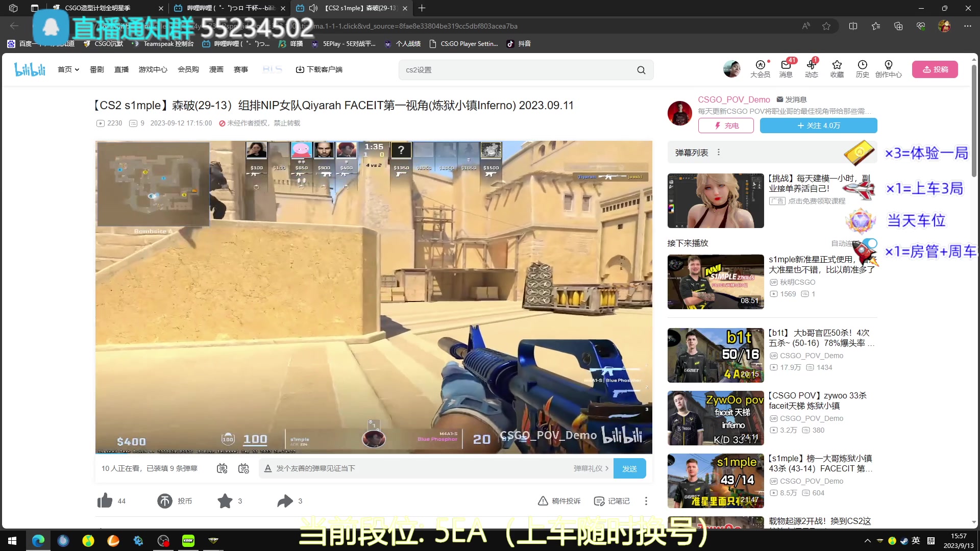Open 挑战 每天建模一小时 ad thumbnail
This screenshot has width=980, height=551.
716,201
